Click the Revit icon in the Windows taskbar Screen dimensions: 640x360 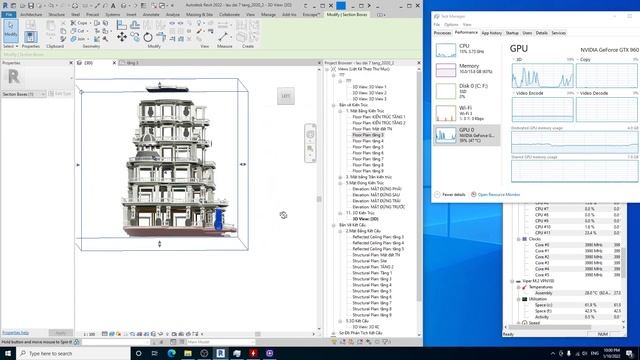click(220, 353)
